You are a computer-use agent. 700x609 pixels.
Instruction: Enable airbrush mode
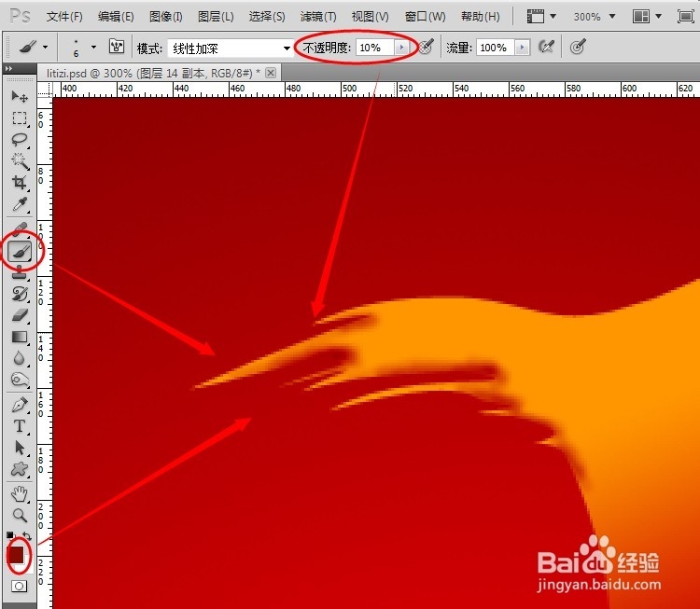(546, 47)
